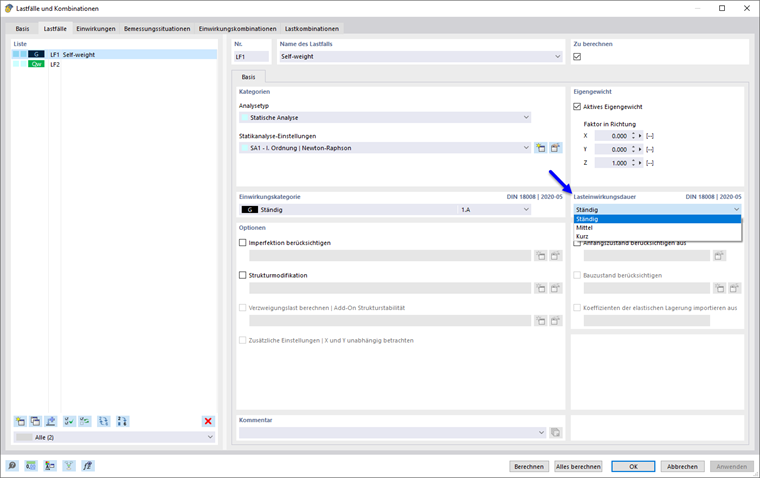This screenshot has width=760, height=478.
Task: Copy the selected load case icon
Action: (35, 421)
